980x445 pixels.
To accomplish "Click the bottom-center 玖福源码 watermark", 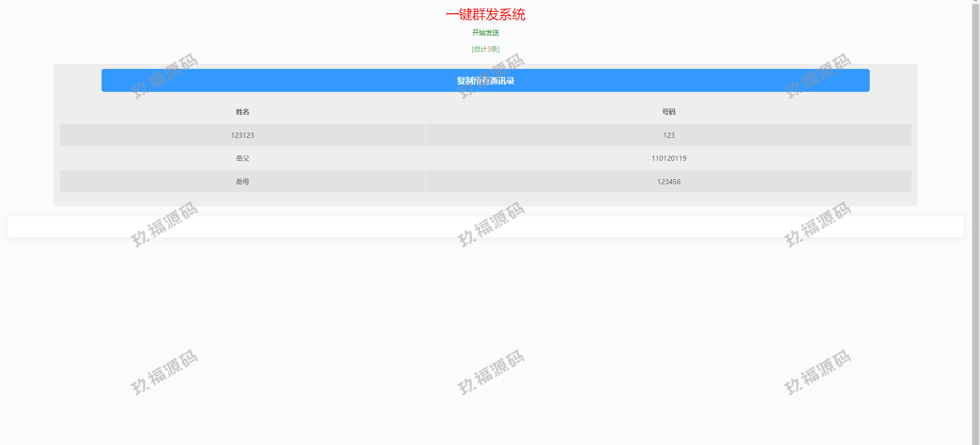I will 491,373.
